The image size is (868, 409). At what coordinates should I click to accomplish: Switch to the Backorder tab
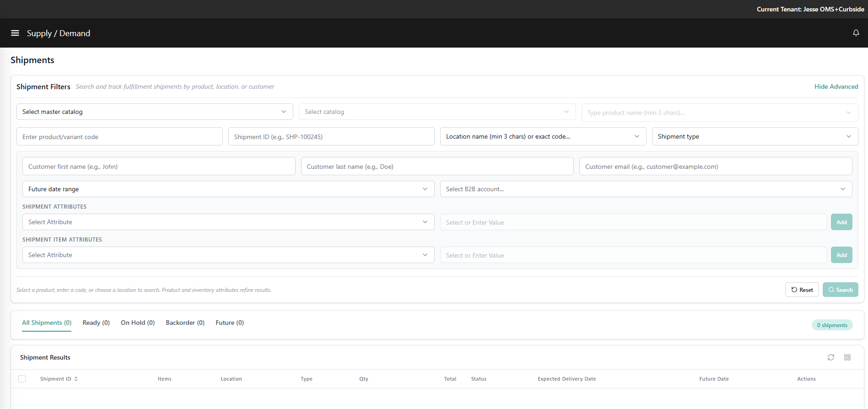click(185, 323)
